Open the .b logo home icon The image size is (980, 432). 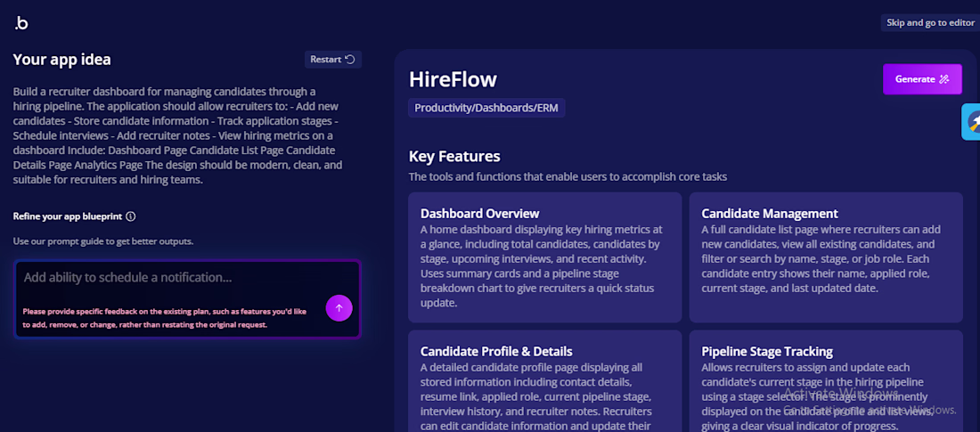point(21,23)
